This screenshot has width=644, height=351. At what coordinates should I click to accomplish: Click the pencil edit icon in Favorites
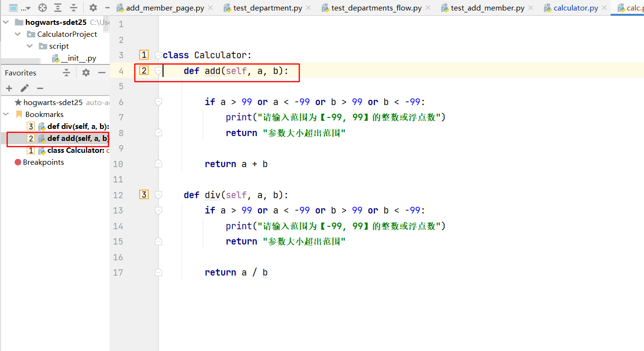(x=25, y=88)
